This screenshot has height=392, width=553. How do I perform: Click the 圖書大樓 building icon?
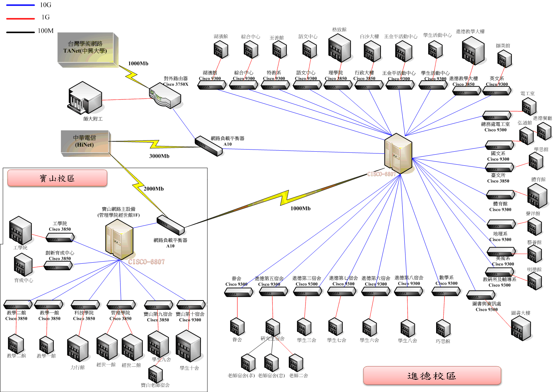click(x=521, y=329)
